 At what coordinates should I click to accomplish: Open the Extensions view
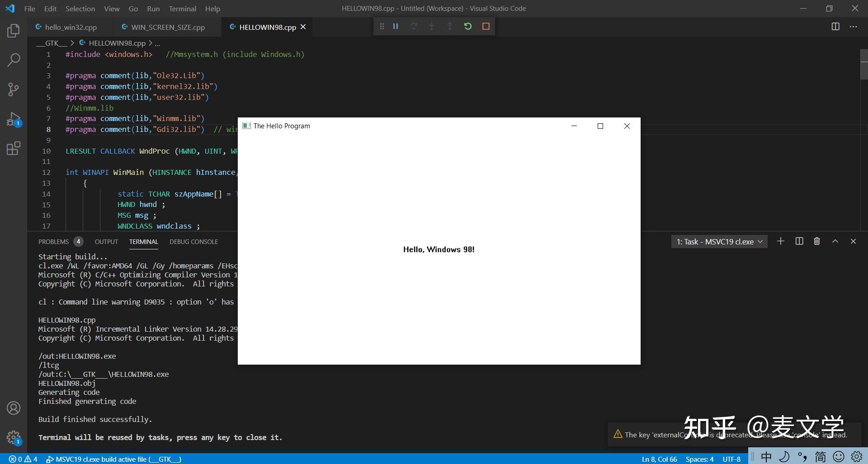(14, 148)
